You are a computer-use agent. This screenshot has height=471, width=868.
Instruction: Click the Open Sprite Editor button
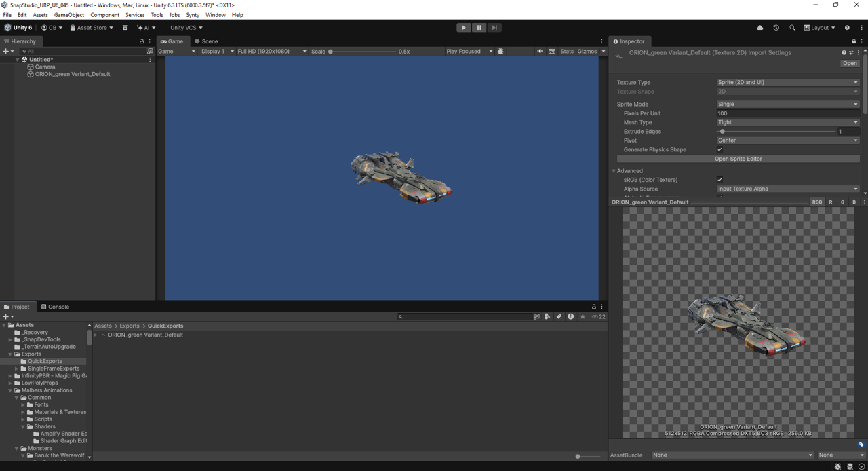738,159
